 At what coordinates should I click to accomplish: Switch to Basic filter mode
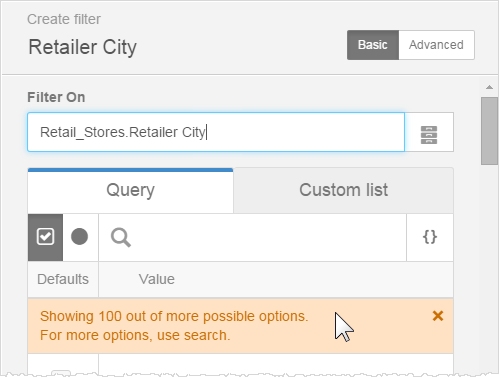(x=373, y=45)
